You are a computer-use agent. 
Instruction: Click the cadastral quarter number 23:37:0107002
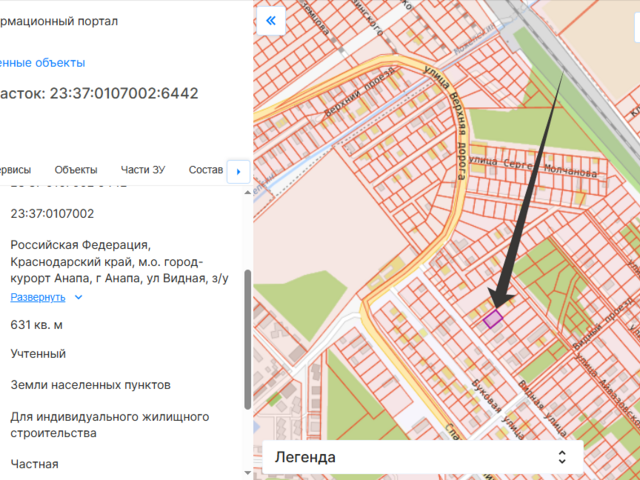pyautogui.click(x=52, y=213)
